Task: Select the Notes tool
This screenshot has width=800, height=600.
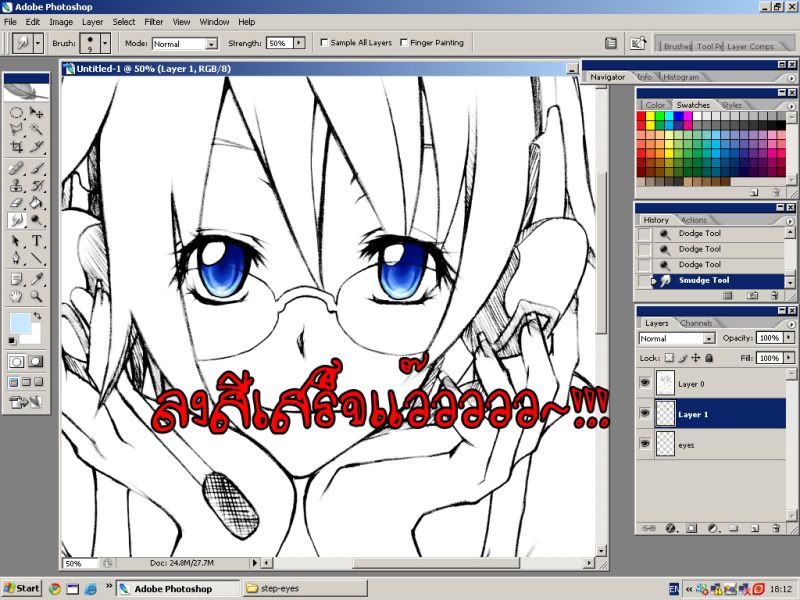Action: 16,279
